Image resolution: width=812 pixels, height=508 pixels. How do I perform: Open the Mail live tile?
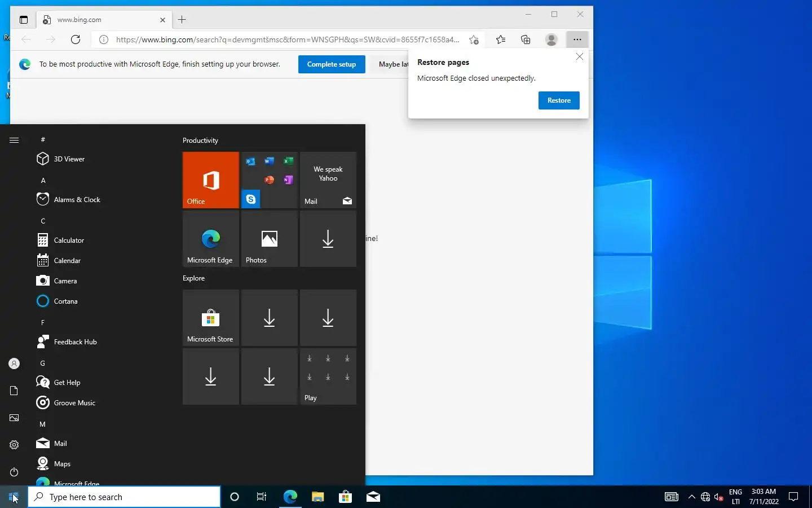click(x=328, y=180)
